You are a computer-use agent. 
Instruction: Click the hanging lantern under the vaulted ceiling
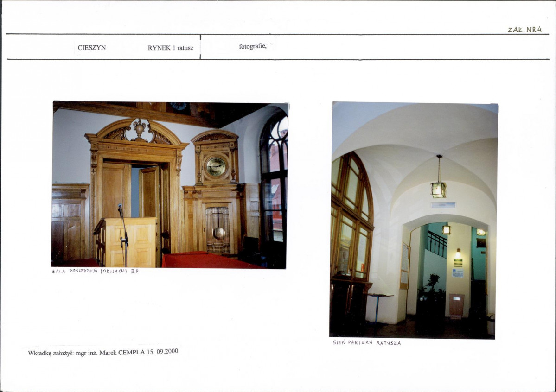pyautogui.click(x=438, y=189)
